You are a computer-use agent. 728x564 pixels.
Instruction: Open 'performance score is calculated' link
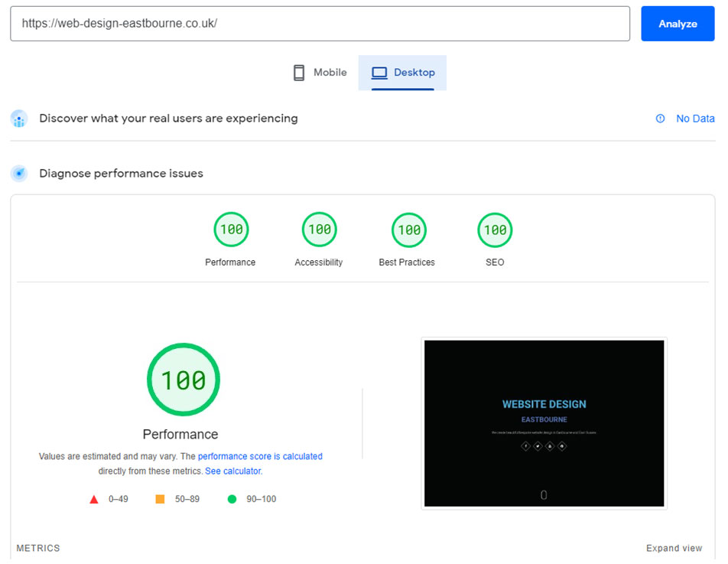coord(260,456)
